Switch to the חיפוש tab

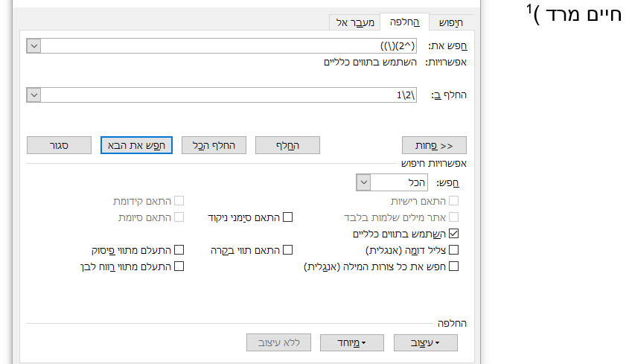pyautogui.click(x=450, y=22)
